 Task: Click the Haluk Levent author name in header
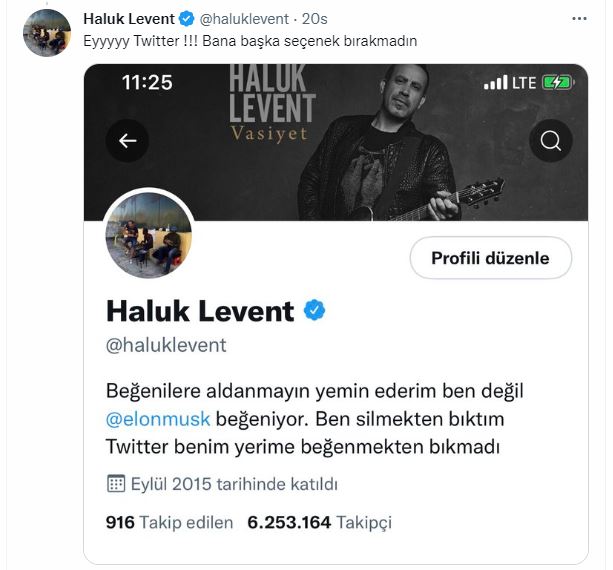click(x=129, y=19)
